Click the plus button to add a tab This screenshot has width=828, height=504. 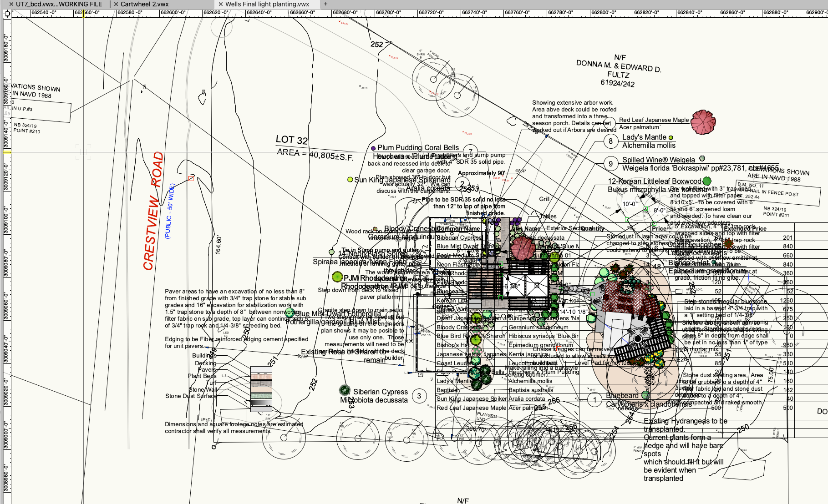coord(325,4)
